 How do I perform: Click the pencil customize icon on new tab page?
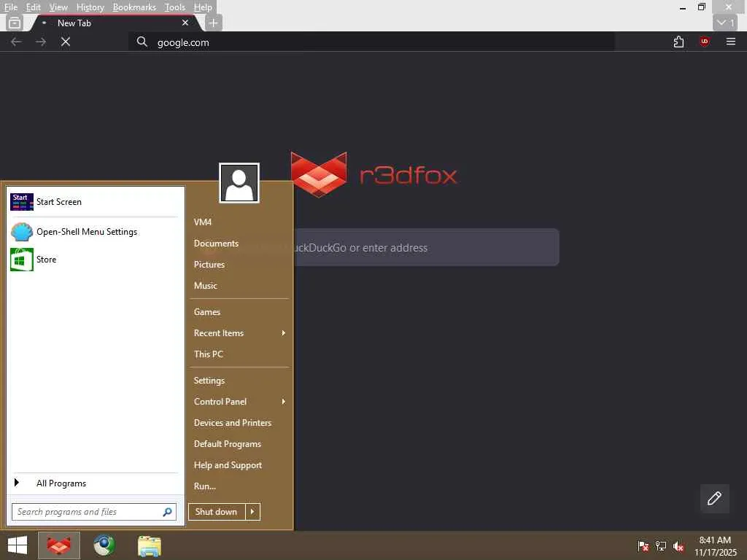coord(714,498)
